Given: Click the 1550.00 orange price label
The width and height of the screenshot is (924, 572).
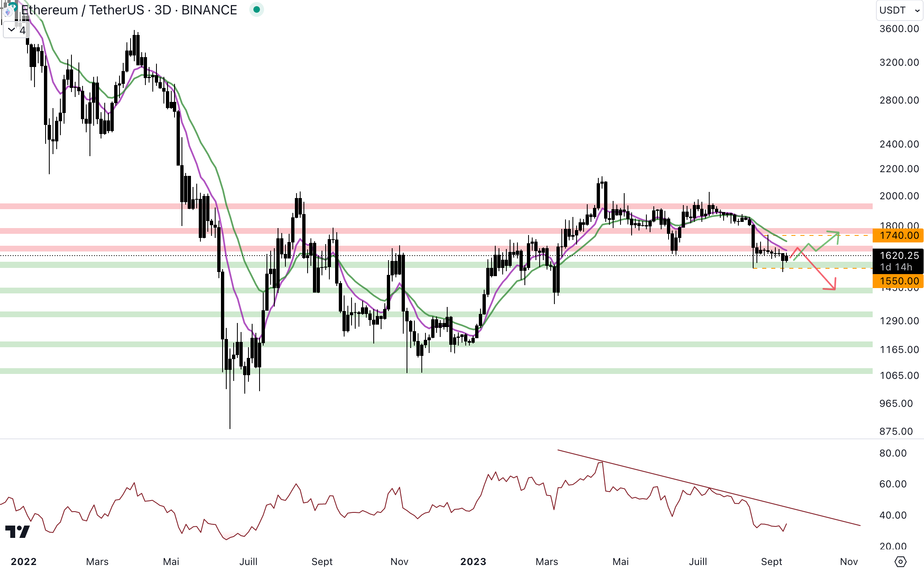Looking at the screenshot, I should 898,281.
